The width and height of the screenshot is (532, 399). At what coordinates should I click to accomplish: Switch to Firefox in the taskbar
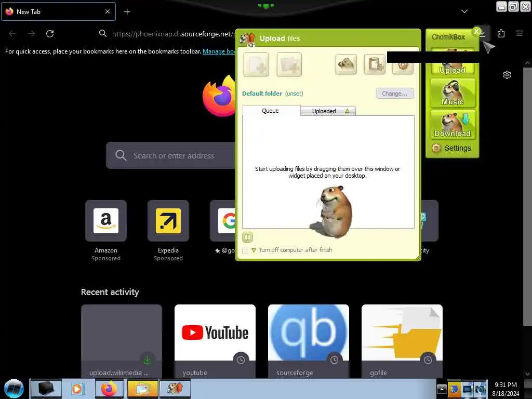click(109, 389)
